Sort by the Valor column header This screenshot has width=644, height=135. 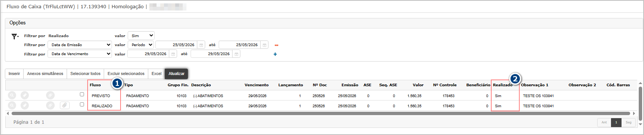tap(418, 85)
